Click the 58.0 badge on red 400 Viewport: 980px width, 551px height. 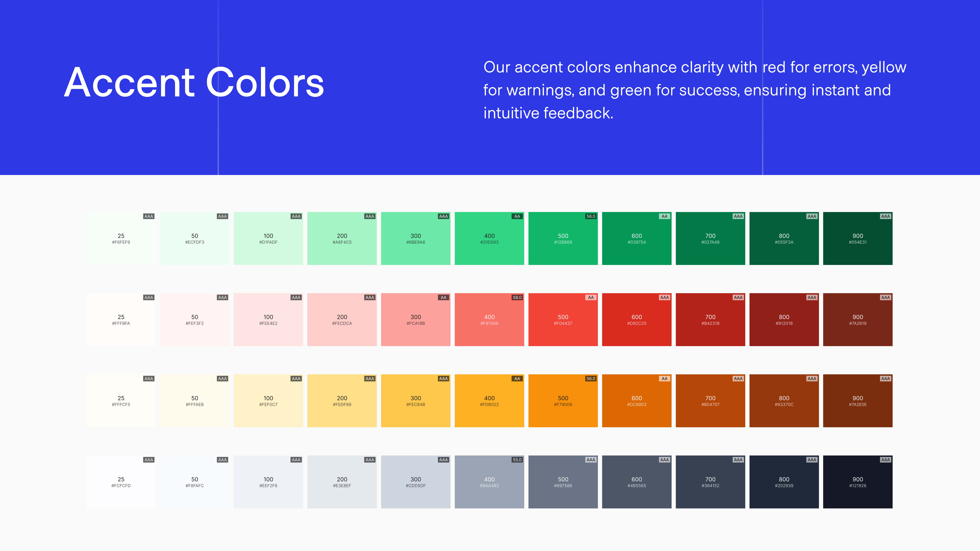[517, 297]
